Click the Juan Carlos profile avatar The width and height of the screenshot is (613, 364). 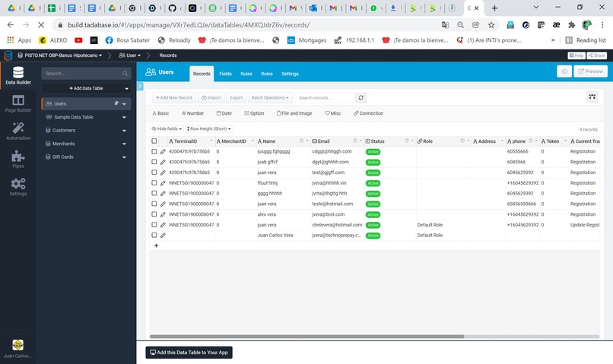click(x=18, y=345)
